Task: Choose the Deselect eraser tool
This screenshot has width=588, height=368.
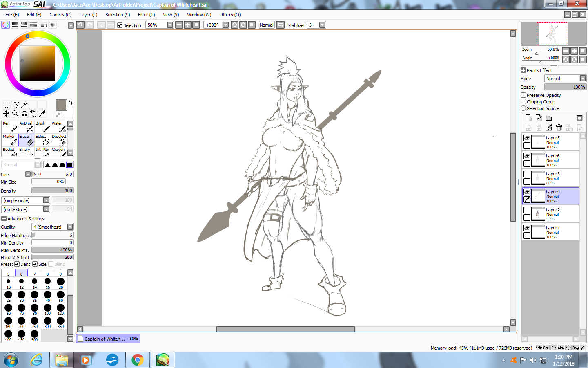Action: point(59,140)
